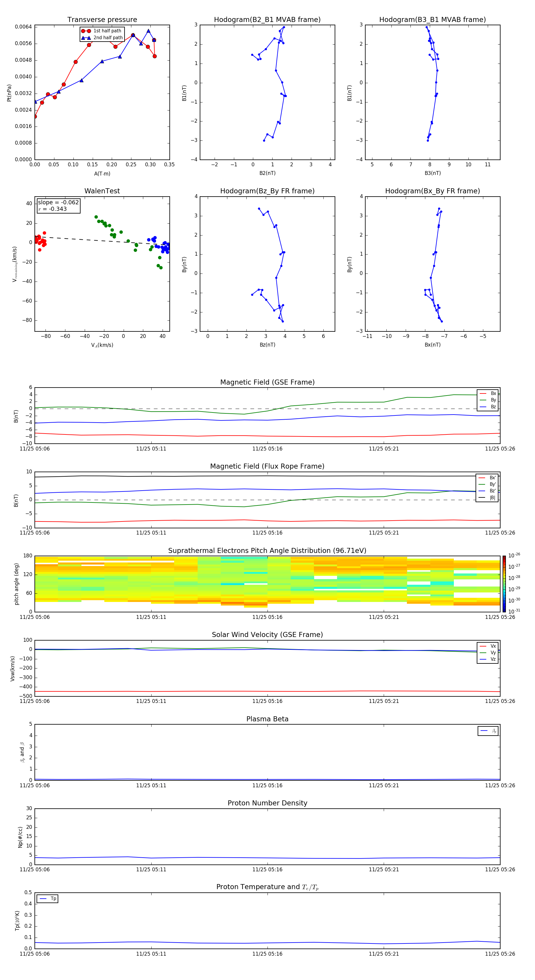Click the Vsw(km/s) axis label
Viewport: 535px width, 980px height.
[x=12, y=668]
